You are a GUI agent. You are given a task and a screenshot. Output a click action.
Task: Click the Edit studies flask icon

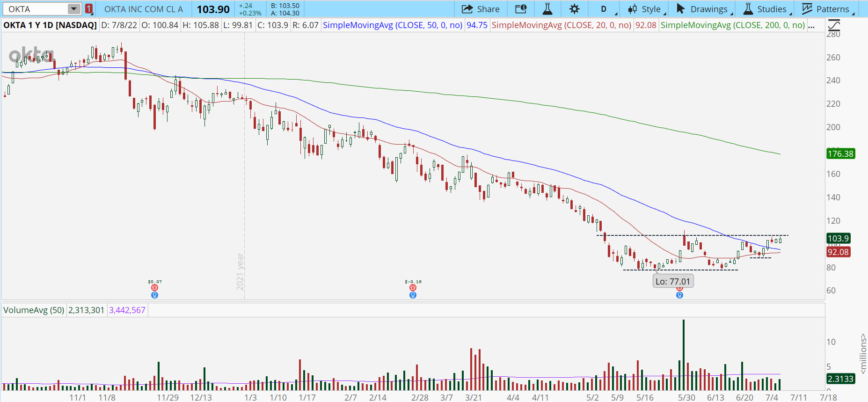(x=547, y=9)
